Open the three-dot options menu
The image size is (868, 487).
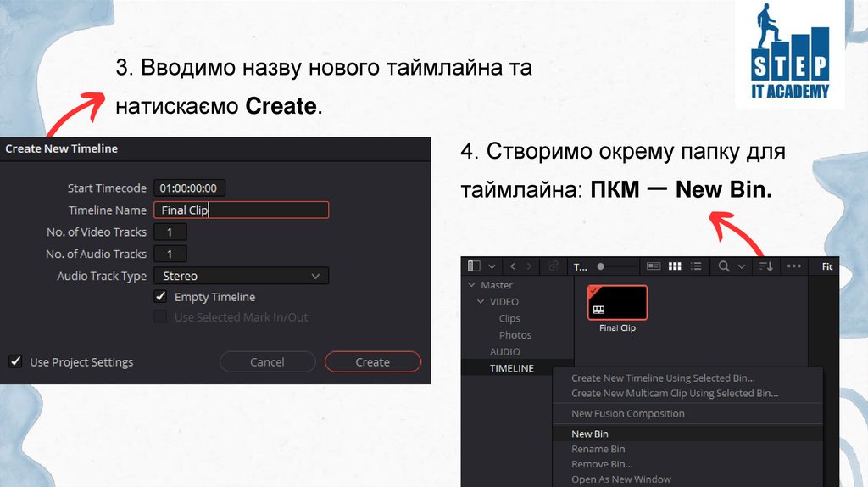[793, 266]
